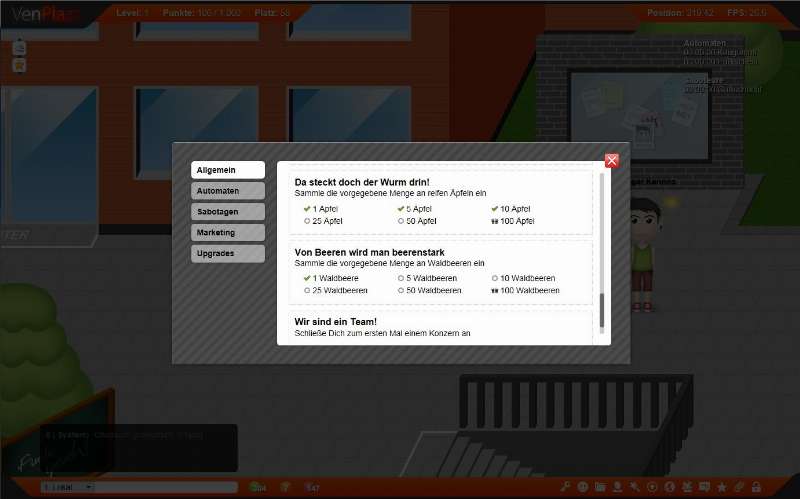The image size is (800, 499).
Task: Click the 'Punkte' score display
Action: click(202, 13)
